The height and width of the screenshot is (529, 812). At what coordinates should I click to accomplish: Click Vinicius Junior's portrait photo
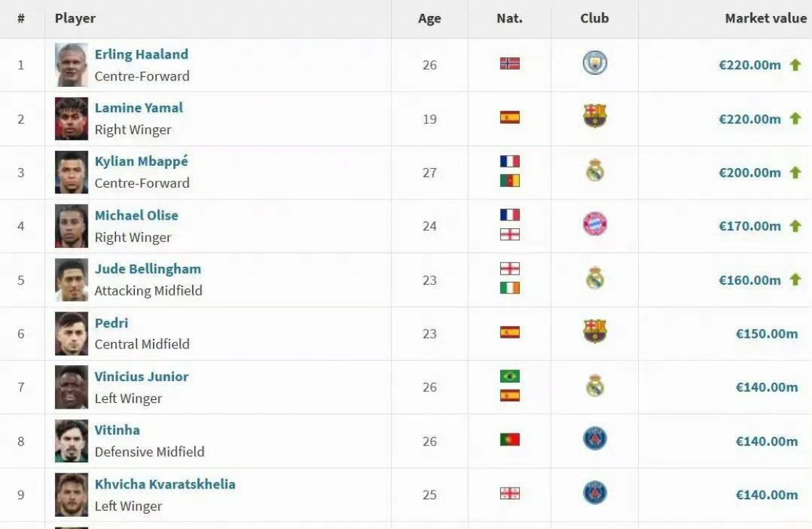tap(72, 387)
